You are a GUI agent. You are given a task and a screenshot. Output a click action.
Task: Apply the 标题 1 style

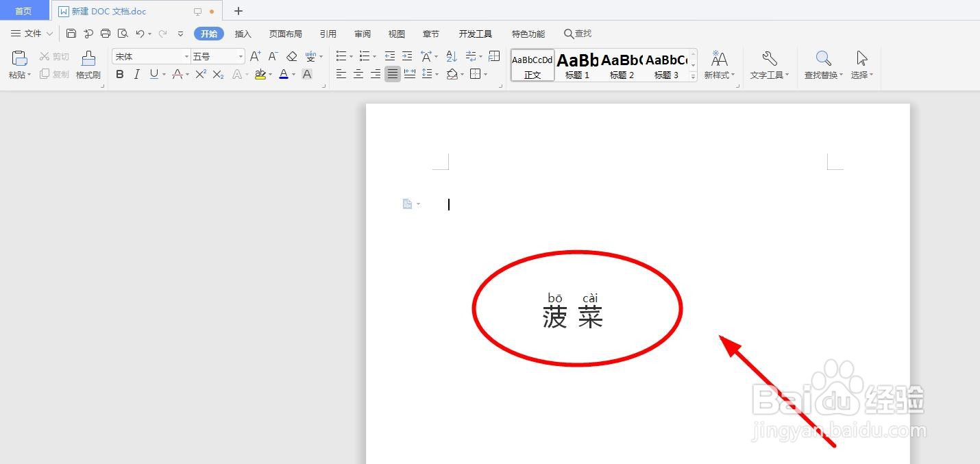576,65
